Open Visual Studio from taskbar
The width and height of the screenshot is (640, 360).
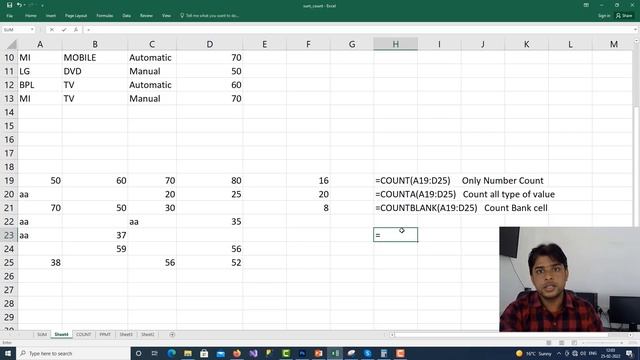click(253, 353)
